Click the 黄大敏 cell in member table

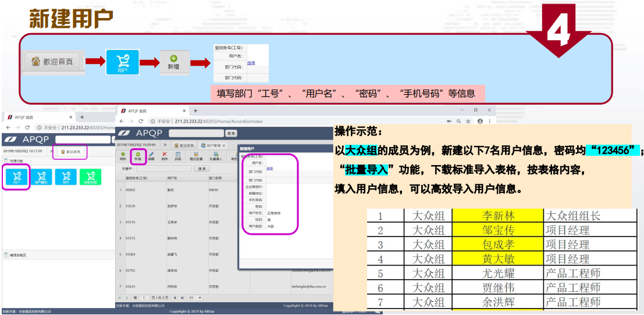(498, 259)
